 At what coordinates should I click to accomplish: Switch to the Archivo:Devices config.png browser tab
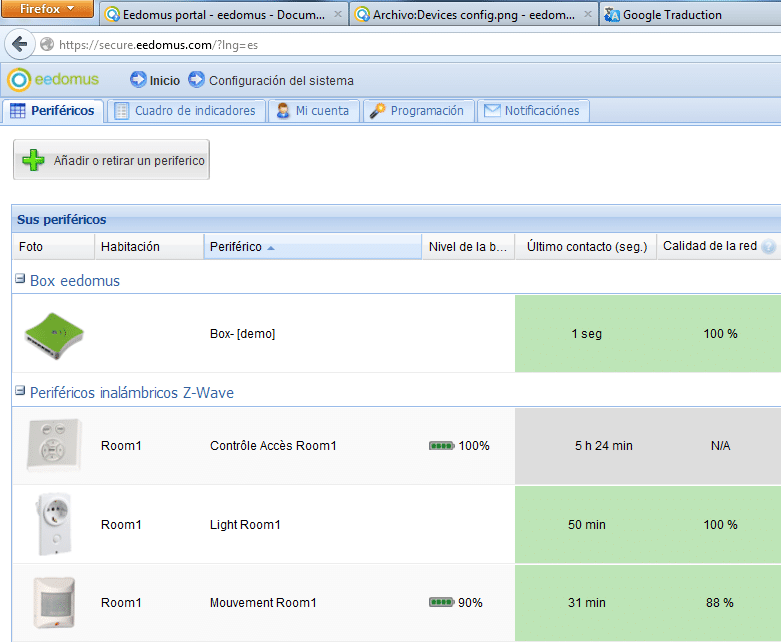[473, 15]
